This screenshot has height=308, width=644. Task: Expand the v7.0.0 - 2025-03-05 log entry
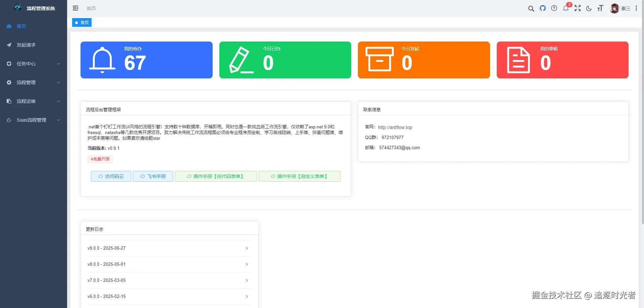pyautogui.click(x=169, y=281)
